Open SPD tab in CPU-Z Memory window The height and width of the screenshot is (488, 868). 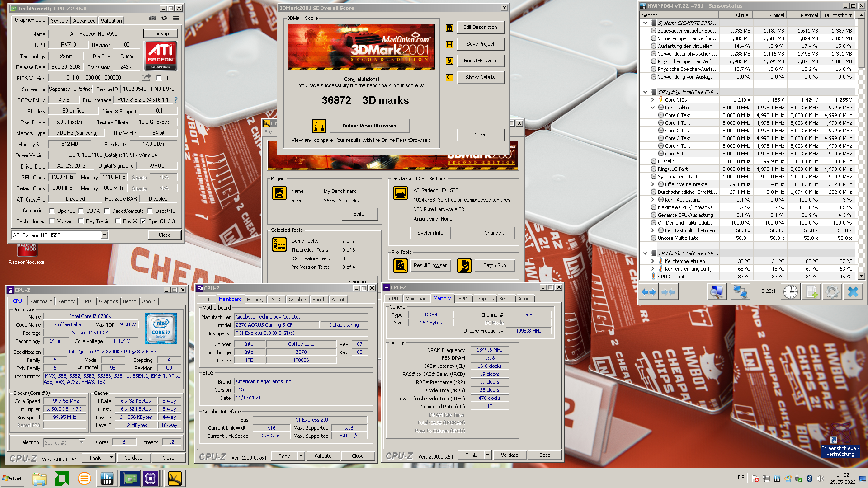(463, 299)
